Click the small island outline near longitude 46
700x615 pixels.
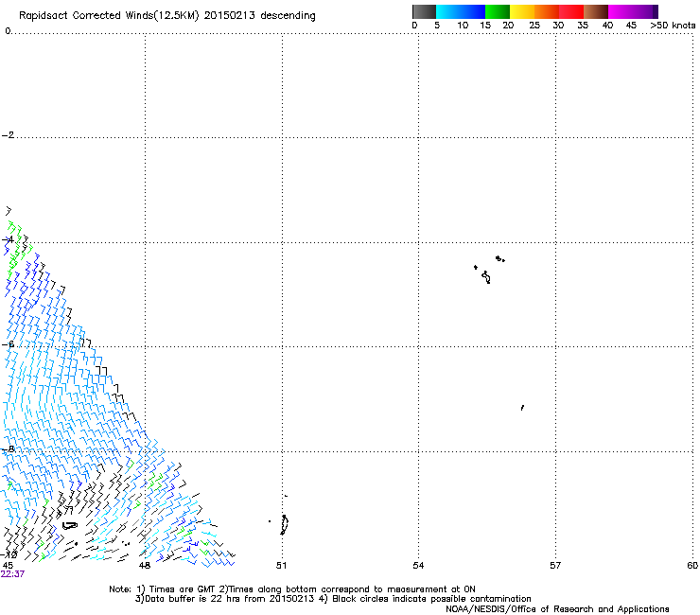pos(70,526)
